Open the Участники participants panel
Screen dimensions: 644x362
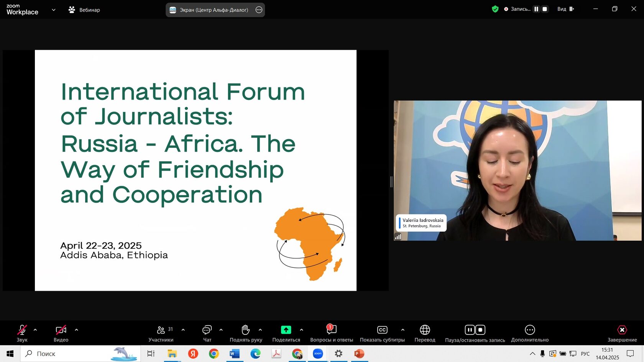click(161, 333)
